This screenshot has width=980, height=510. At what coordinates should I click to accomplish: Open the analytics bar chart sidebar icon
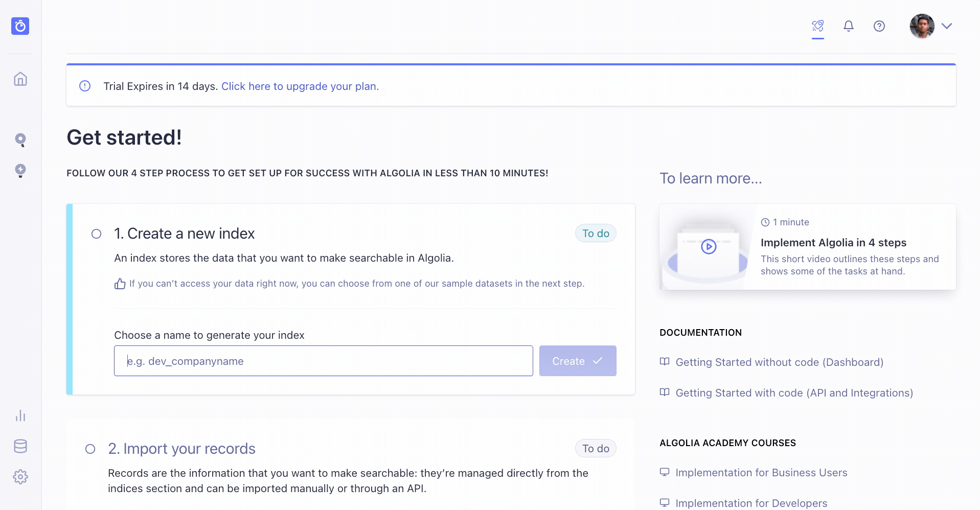pos(20,415)
